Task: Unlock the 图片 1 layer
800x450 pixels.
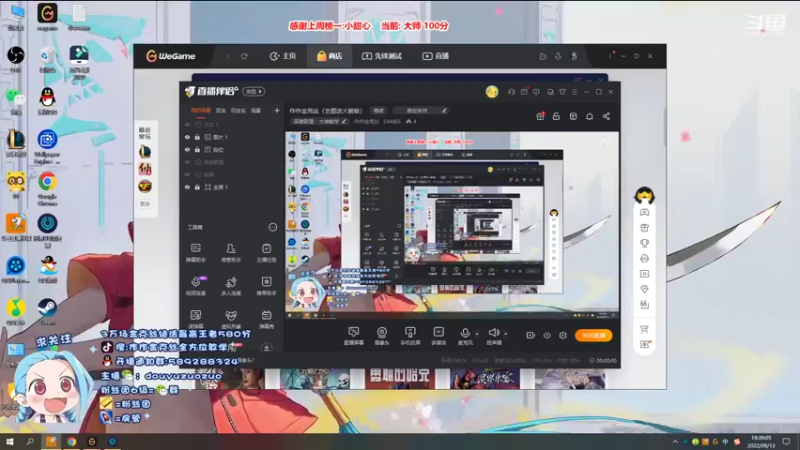Action: (197, 137)
